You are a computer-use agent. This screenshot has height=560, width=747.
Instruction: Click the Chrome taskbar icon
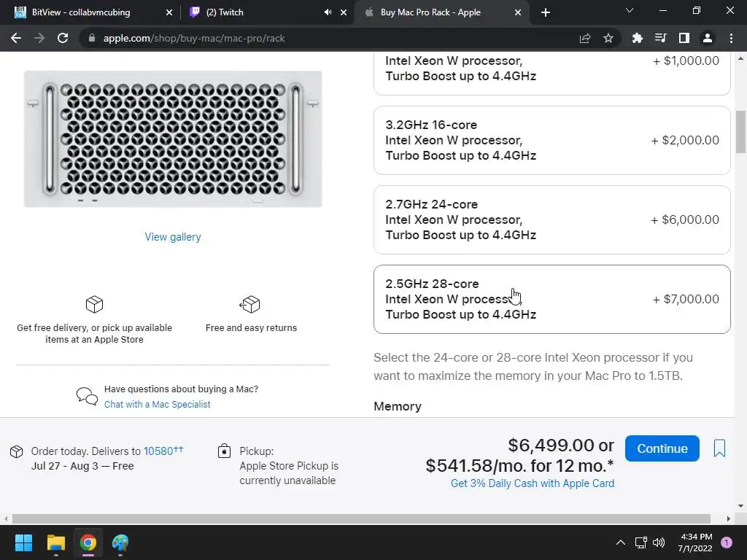[88, 542]
